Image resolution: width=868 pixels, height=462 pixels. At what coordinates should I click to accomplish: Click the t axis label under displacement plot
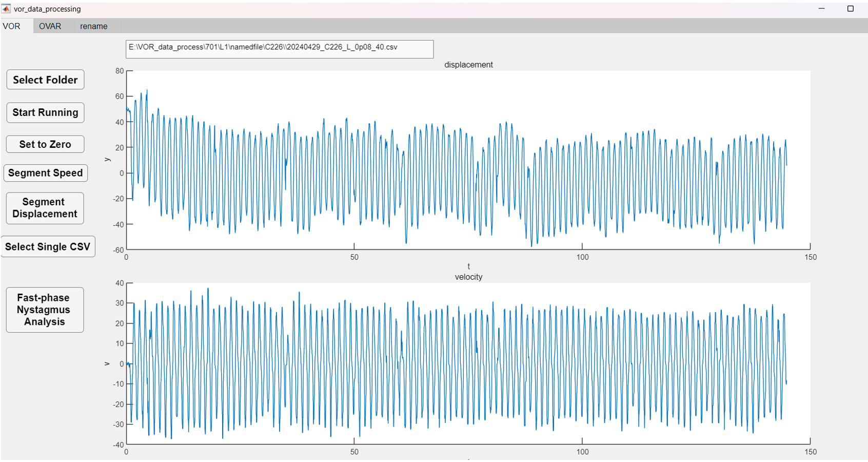[468, 266]
